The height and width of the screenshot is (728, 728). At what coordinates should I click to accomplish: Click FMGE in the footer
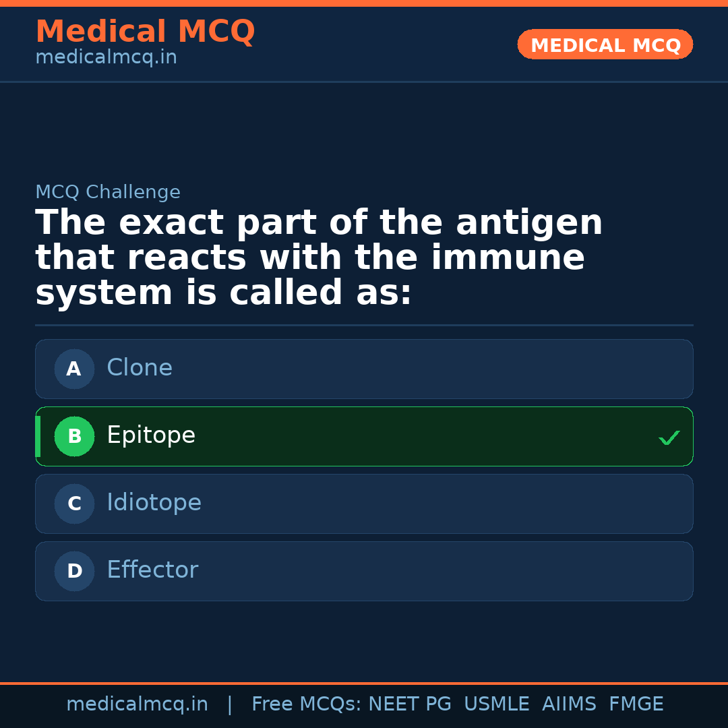coord(636,704)
